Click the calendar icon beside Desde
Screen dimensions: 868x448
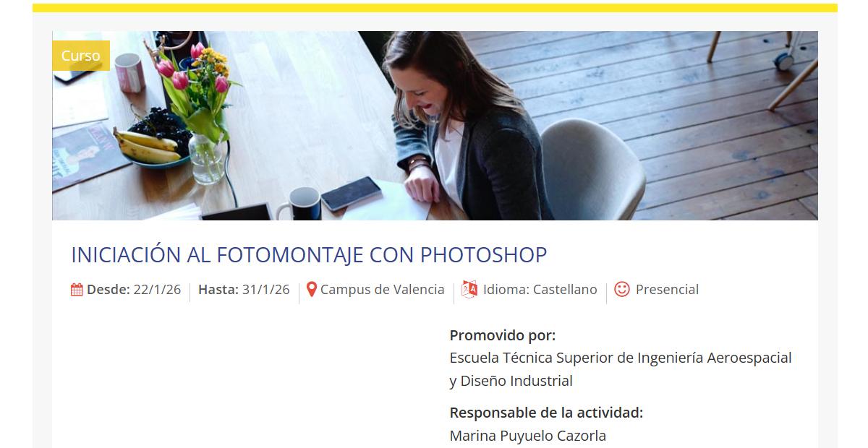77,290
